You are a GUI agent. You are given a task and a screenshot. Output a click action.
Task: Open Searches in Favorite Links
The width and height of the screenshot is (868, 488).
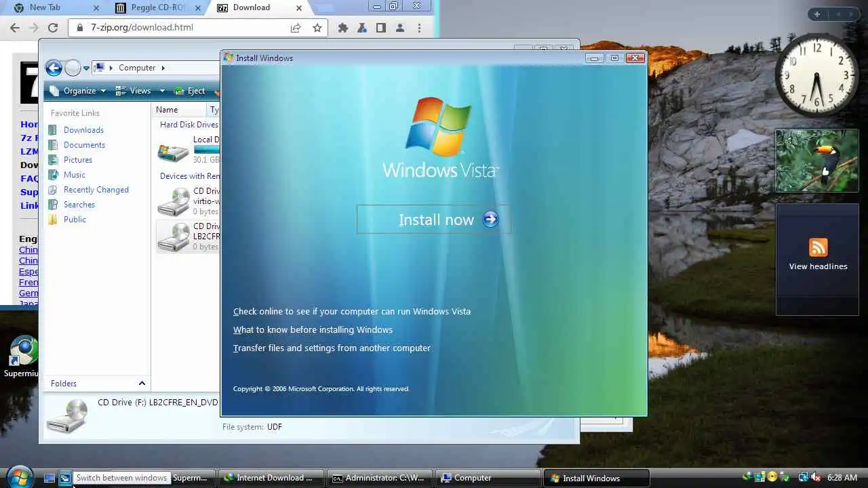pyautogui.click(x=79, y=205)
